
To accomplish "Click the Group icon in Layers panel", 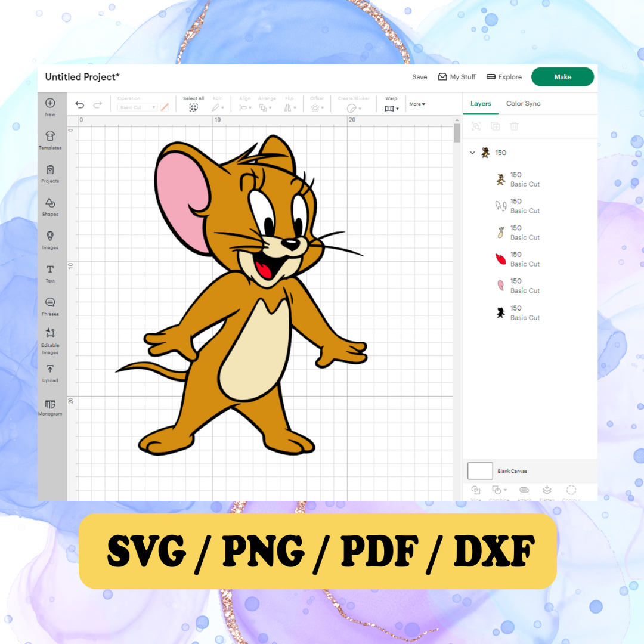I will pyautogui.click(x=476, y=126).
